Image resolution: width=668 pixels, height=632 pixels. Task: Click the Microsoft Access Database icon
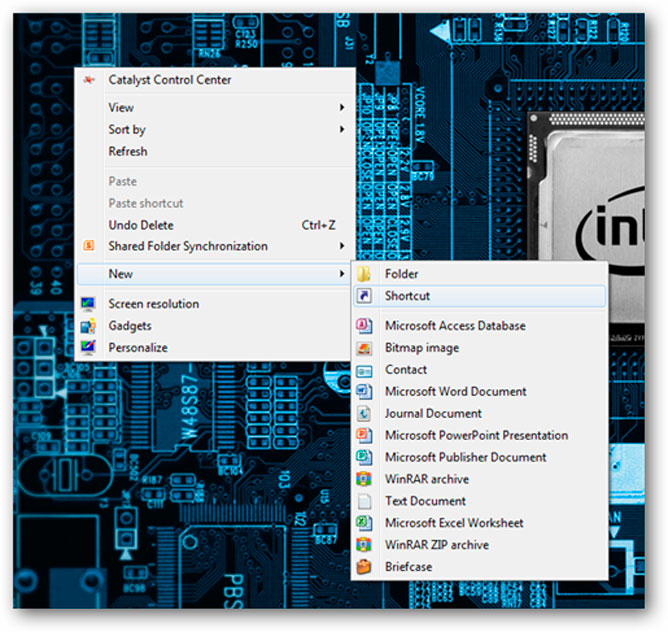pyautogui.click(x=366, y=326)
